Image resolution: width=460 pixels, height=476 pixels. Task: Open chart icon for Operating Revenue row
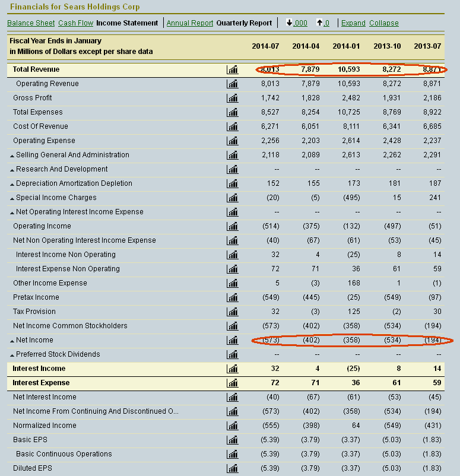coord(233,84)
